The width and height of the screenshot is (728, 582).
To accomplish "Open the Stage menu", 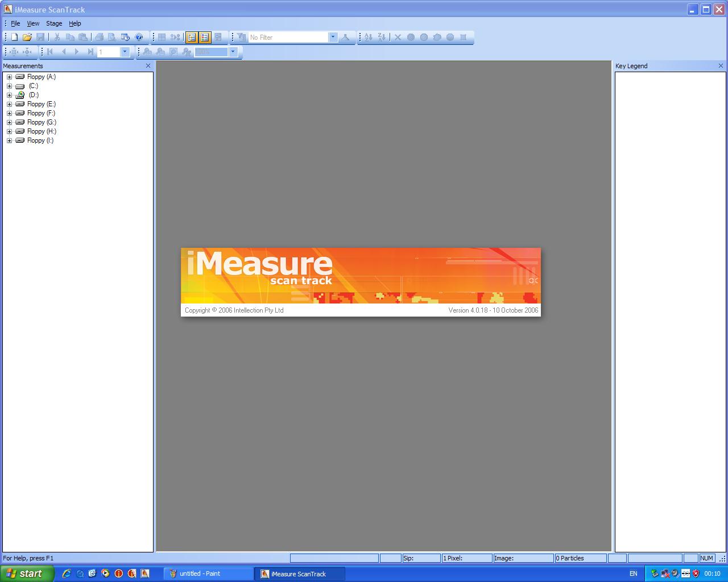I will pyautogui.click(x=54, y=23).
